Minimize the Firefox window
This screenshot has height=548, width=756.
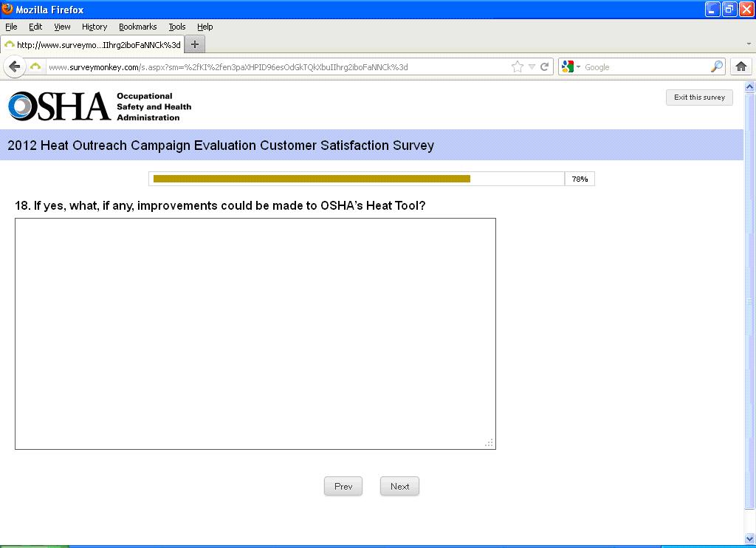pyautogui.click(x=712, y=9)
